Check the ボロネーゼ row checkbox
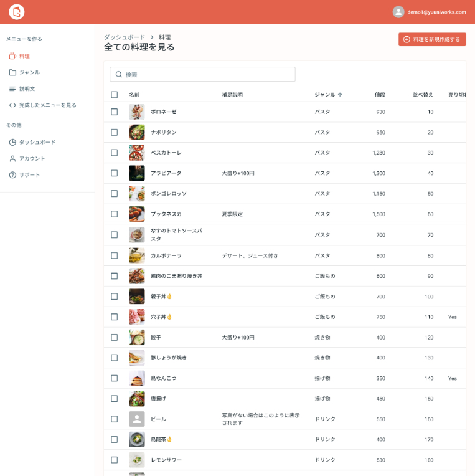This screenshot has height=476, width=475. (x=115, y=112)
